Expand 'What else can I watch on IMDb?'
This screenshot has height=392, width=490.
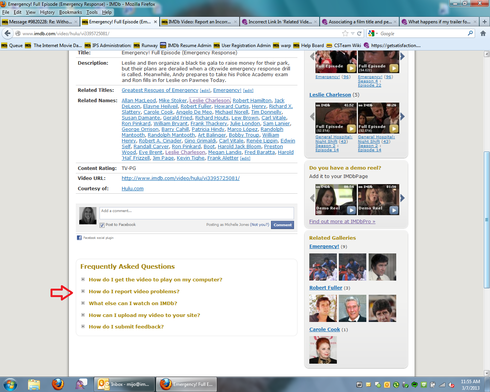click(133, 303)
